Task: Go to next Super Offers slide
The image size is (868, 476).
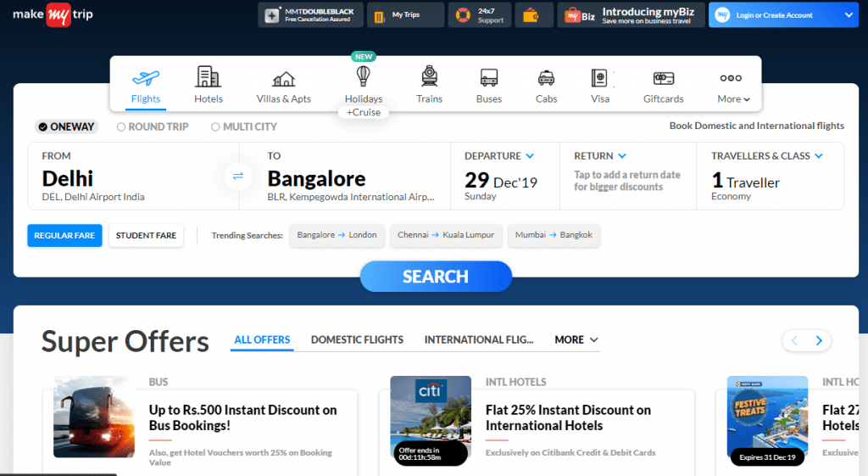Action: [x=819, y=341]
